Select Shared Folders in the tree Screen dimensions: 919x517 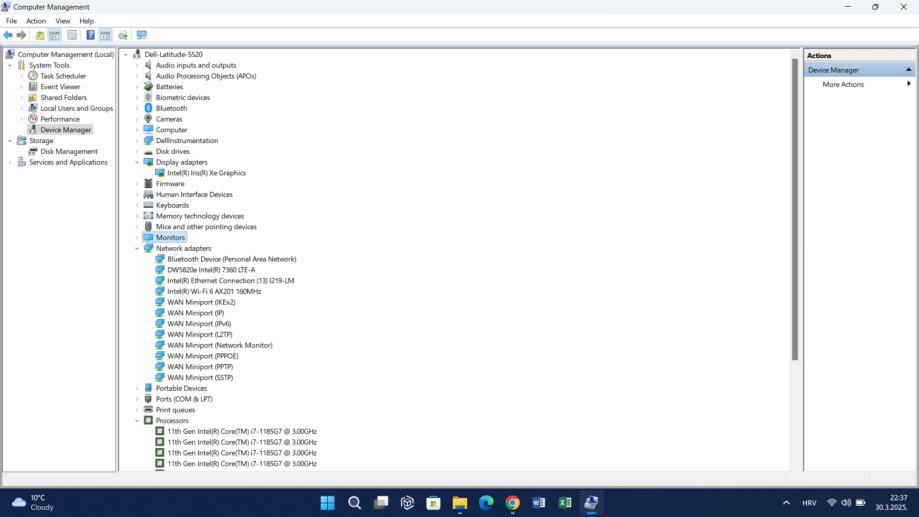click(x=63, y=98)
